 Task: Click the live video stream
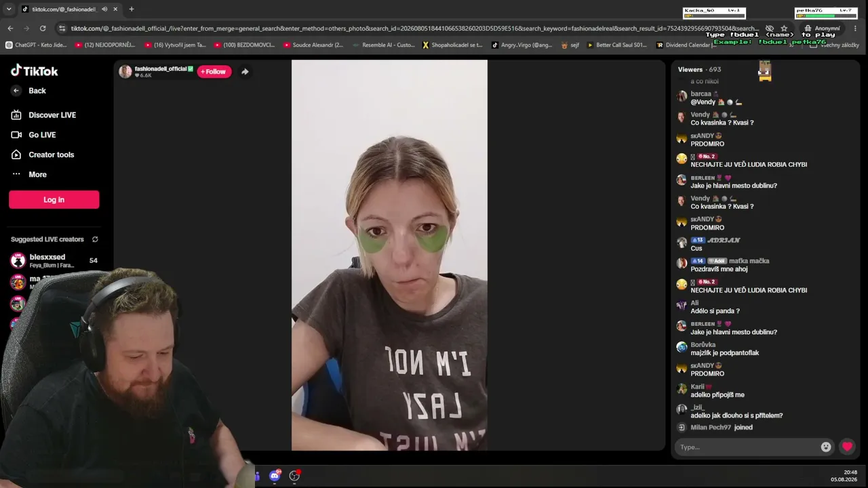point(389,255)
